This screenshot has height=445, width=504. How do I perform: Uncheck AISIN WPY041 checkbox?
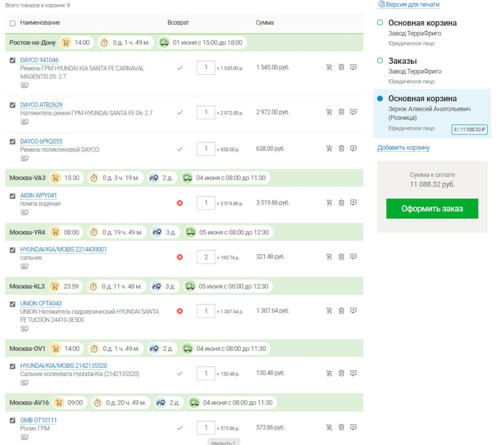click(x=13, y=196)
